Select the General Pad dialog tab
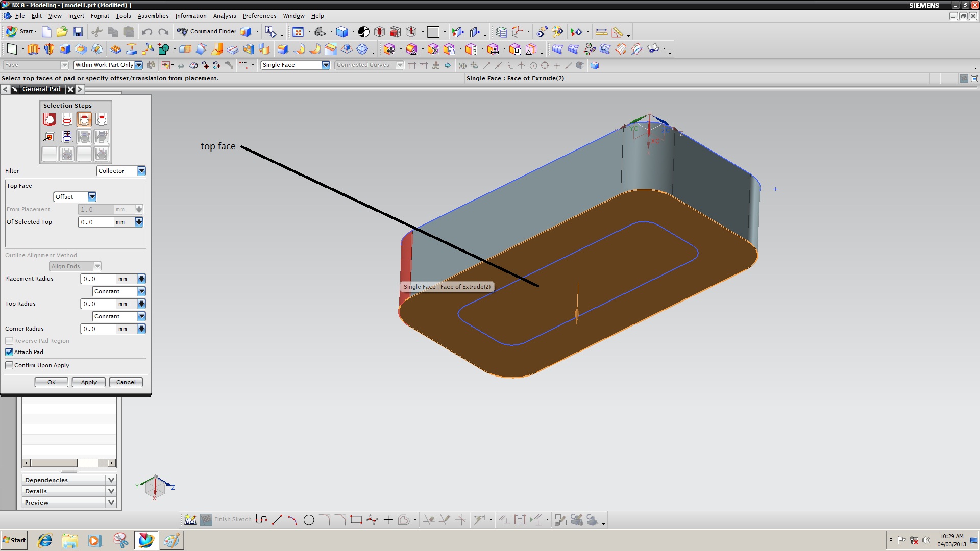Screen dimensions: 980x551 coord(42,89)
